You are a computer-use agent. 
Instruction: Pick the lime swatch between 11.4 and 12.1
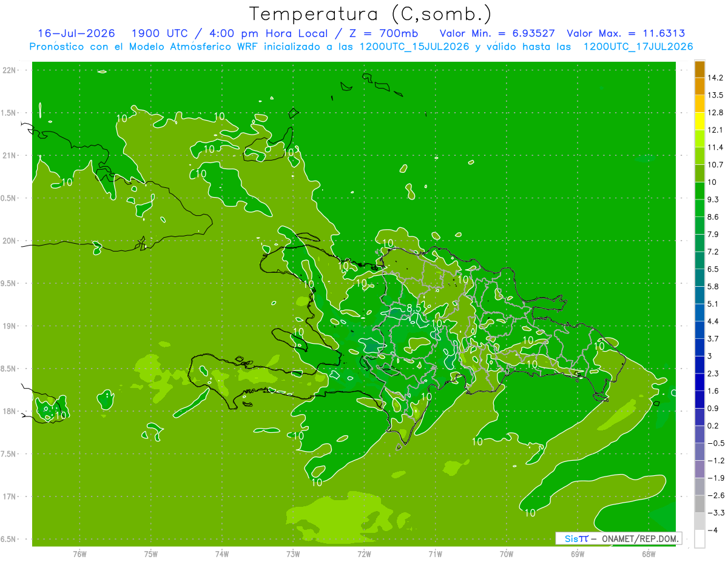click(699, 139)
